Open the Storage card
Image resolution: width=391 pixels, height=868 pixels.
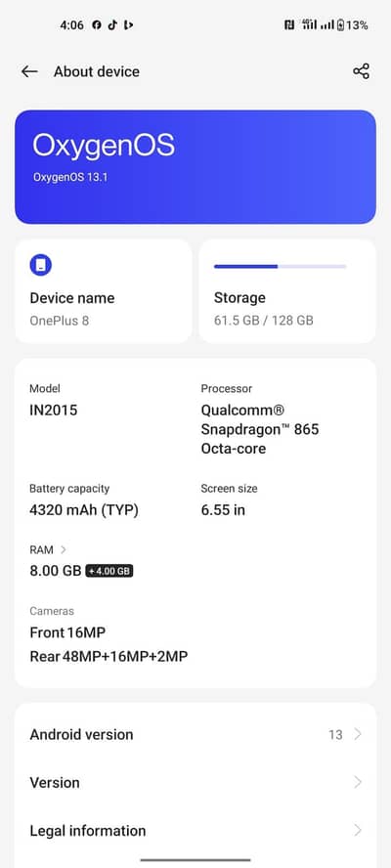[x=287, y=291]
